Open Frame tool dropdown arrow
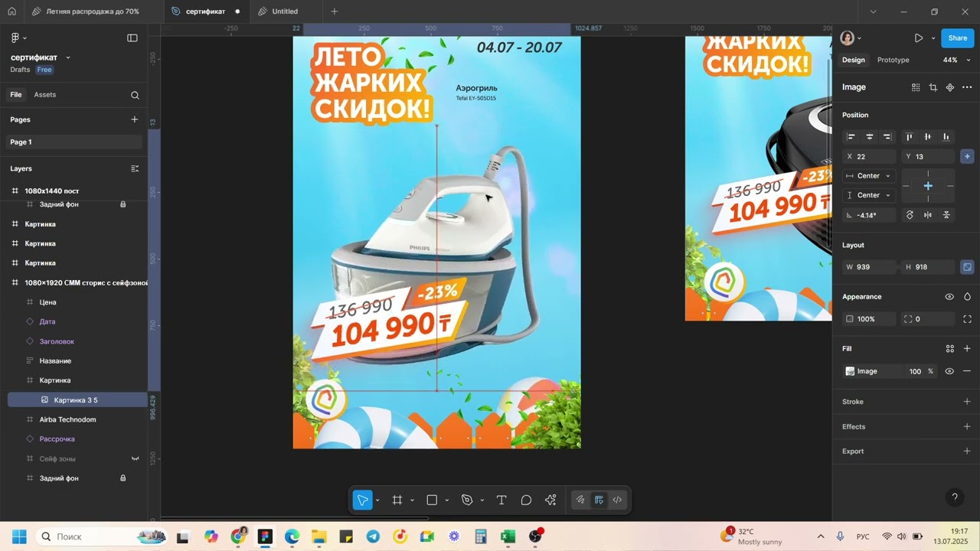This screenshot has width=980, height=551. coord(412,500)
